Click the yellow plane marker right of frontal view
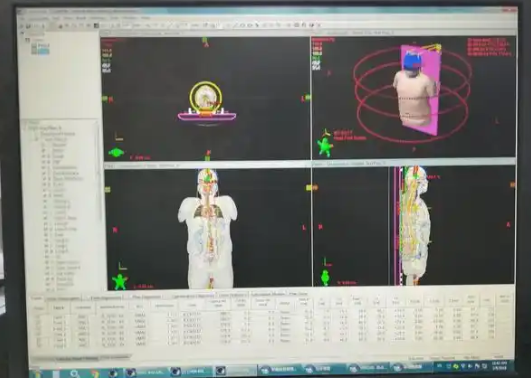 click(x=310, y=187)
